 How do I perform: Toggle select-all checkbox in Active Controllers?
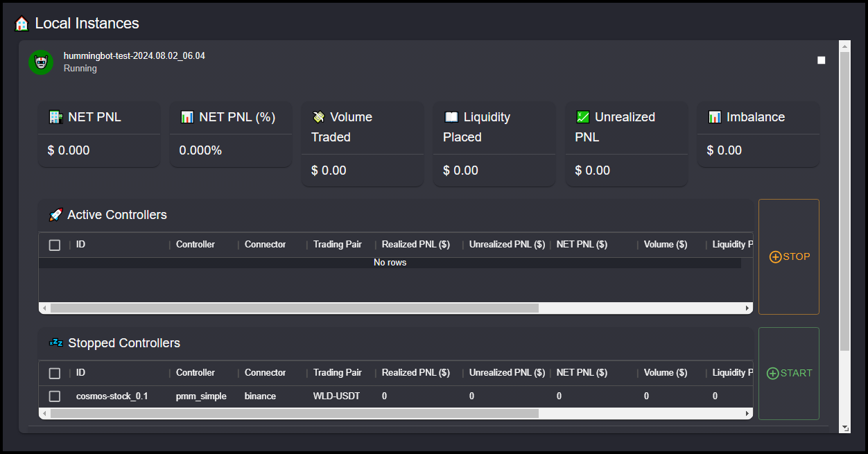tap(55, 245)
